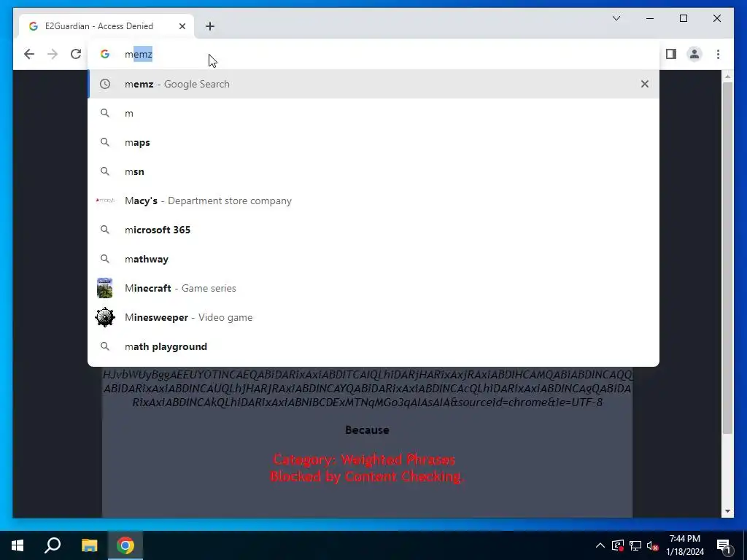Reload the current page
The image size is (747, 560).
[x=76, y=54]
